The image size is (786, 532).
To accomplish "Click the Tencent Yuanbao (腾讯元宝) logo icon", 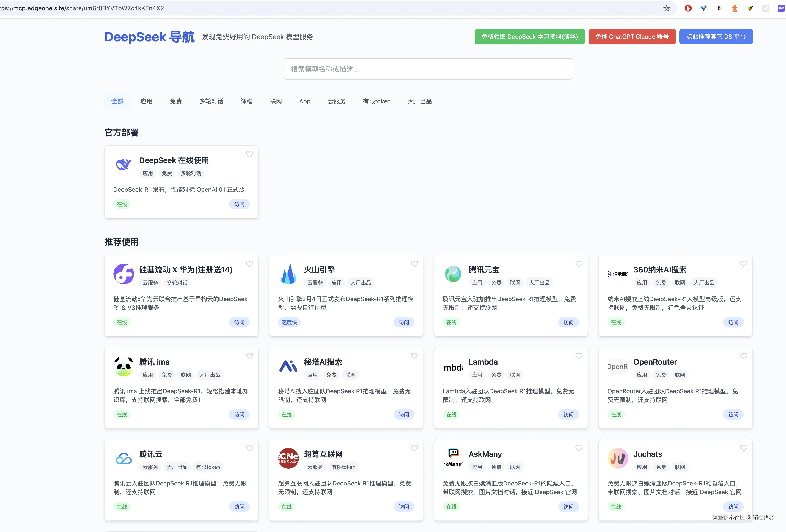I will point(453,274).
